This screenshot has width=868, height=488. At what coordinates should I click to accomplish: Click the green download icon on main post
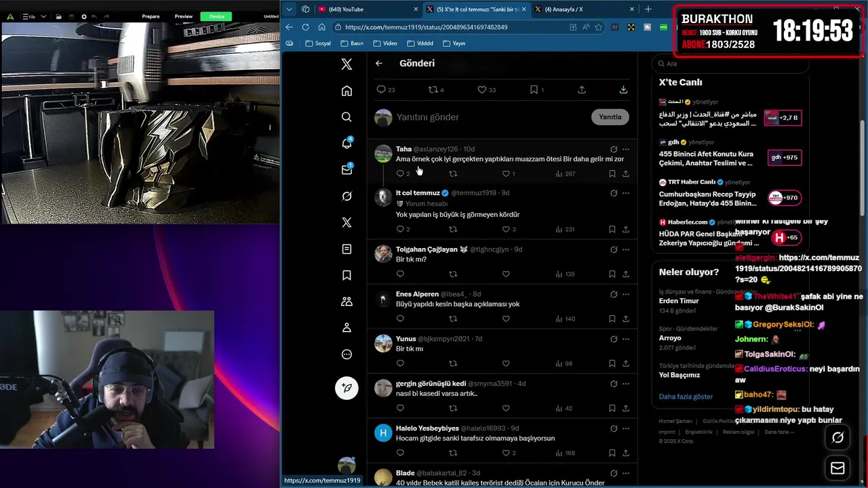[623, 89]
